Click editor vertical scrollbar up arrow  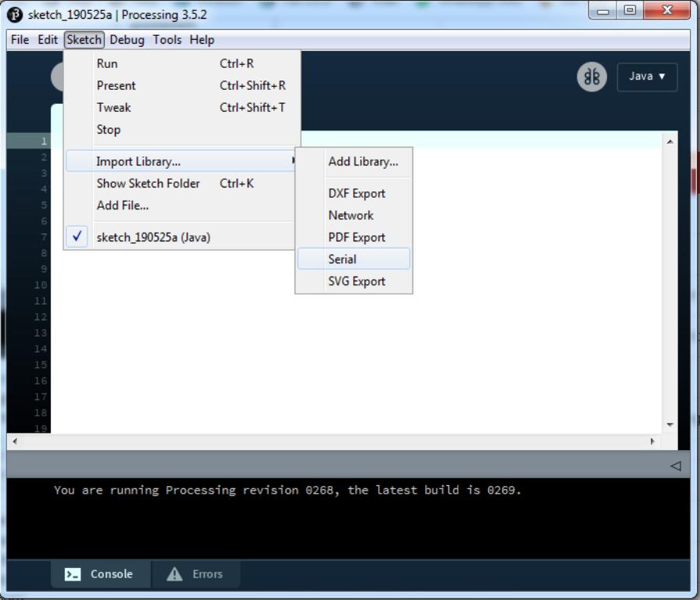[x=670, y=141]
